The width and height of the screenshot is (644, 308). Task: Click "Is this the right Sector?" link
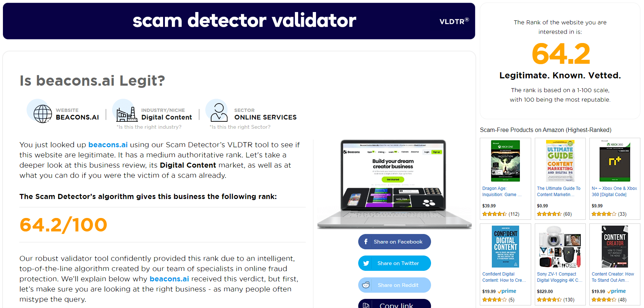pyautogui.click(x=240, y=127)
